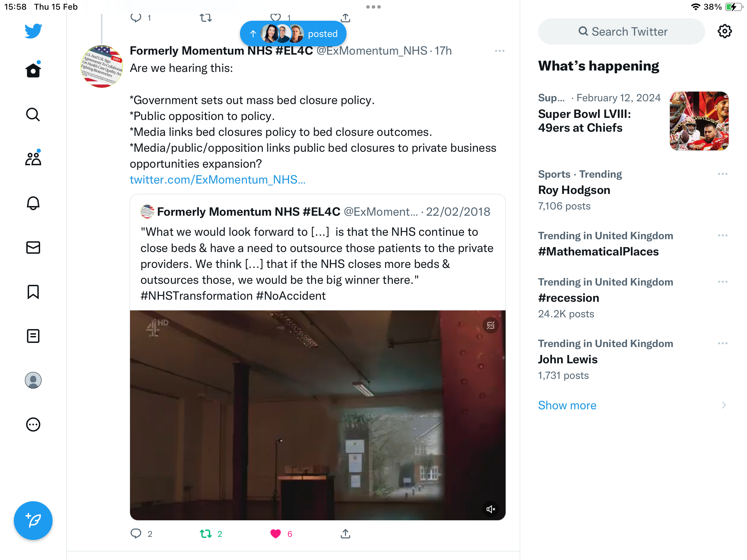Image resolution: width=747 pixels, height=560 pixels.
Task: Click the Search Twitter field
Action: [621, 31]
